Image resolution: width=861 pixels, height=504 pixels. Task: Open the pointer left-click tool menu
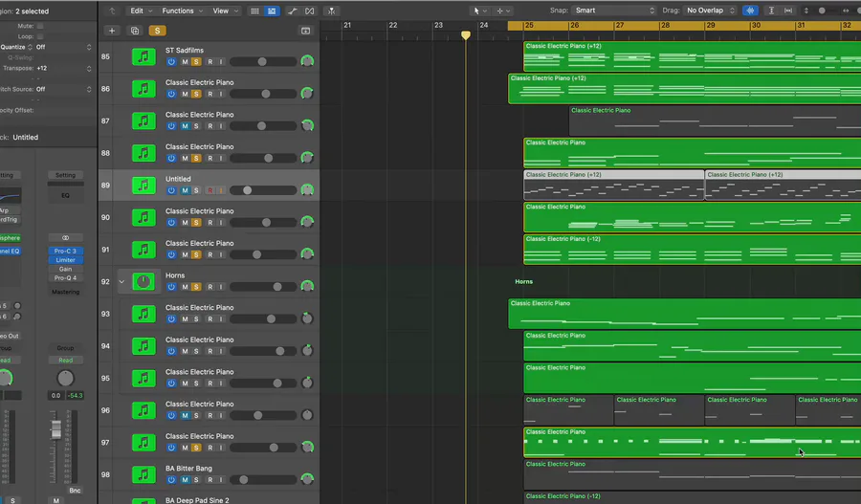click(x=479, y=11)
